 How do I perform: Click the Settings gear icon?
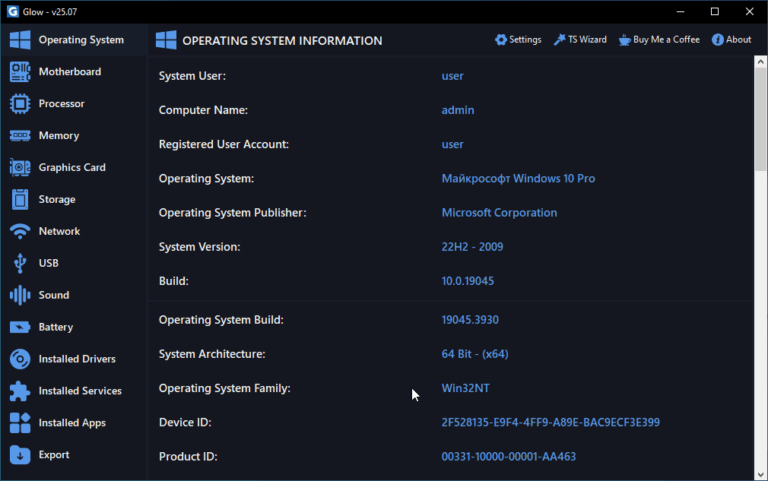[x=501, y=40]
